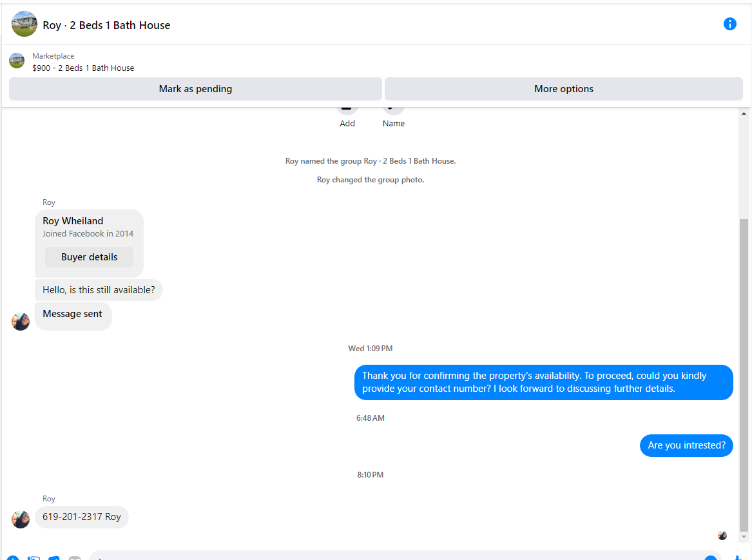The width and height of the screenshot is (752, 560).
Task: Open the Marketplace listing house thumbnail
Action: point(17,61)
